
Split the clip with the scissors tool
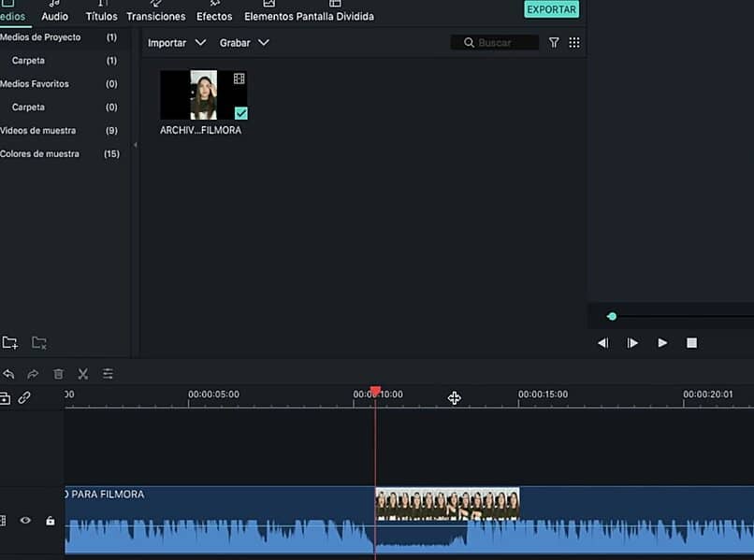coord(82,373)
